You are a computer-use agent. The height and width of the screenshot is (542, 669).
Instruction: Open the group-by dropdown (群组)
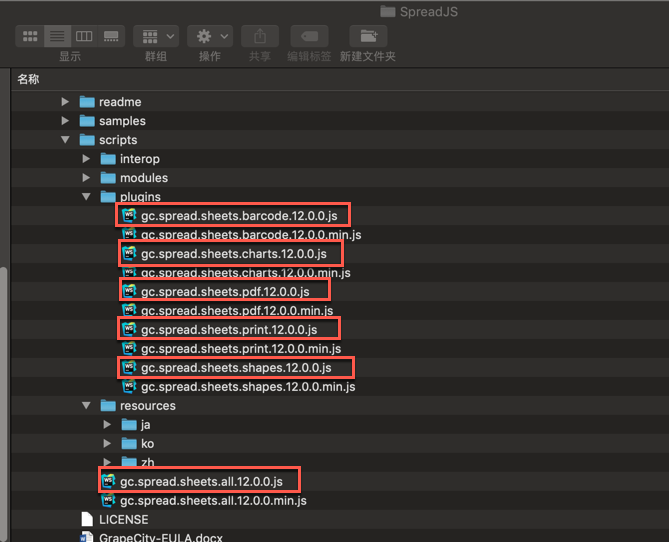156,36
